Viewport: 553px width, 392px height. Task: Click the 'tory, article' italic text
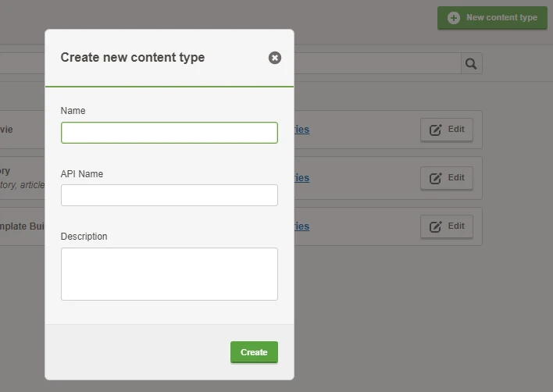tap(22, 185)
